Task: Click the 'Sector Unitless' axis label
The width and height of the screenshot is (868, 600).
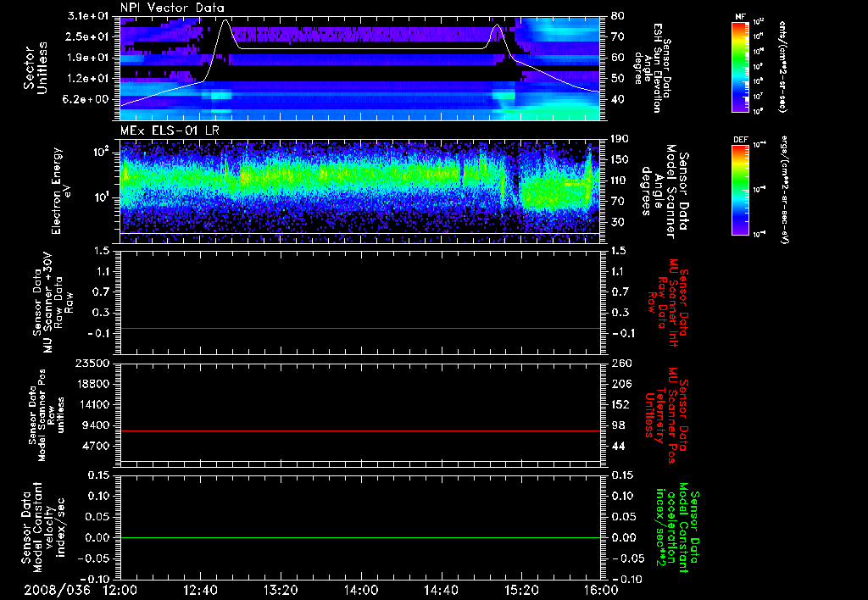Action: [x=36, y=68]
